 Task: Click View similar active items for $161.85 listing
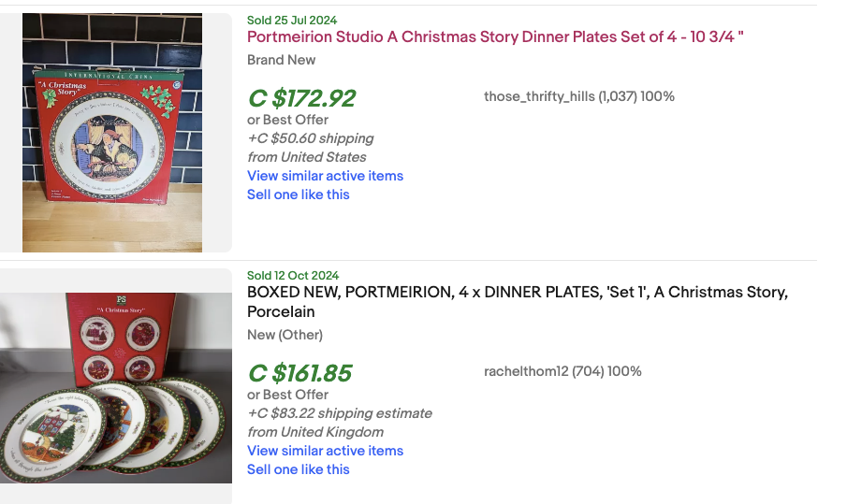[x=325, y=451]
